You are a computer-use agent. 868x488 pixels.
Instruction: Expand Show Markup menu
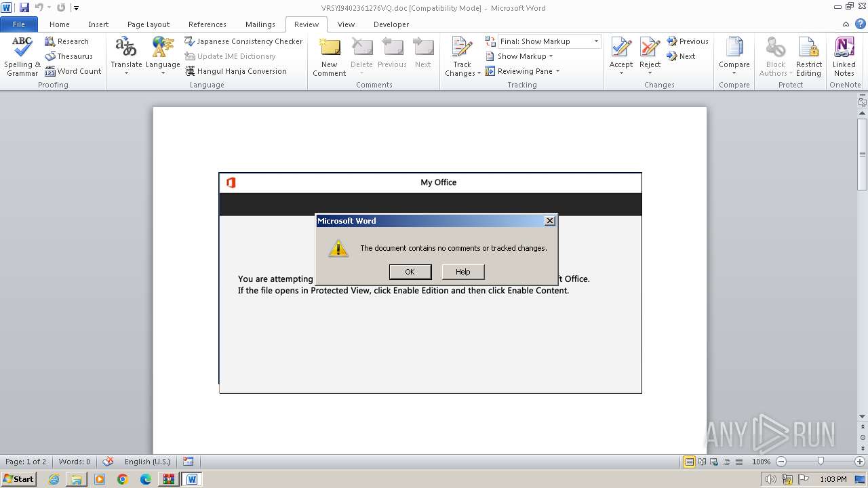pos(519,56)
